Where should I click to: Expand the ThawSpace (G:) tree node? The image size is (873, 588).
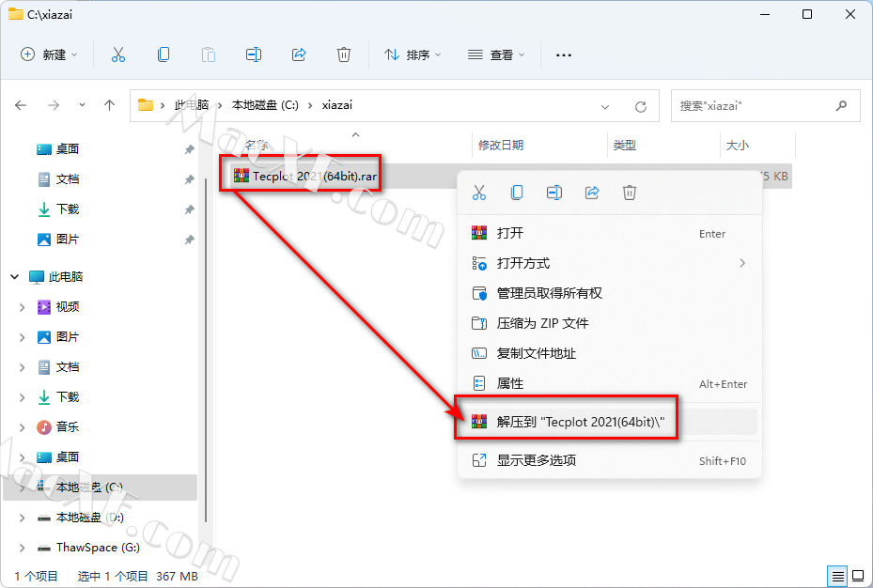click(x=23, y=548)
